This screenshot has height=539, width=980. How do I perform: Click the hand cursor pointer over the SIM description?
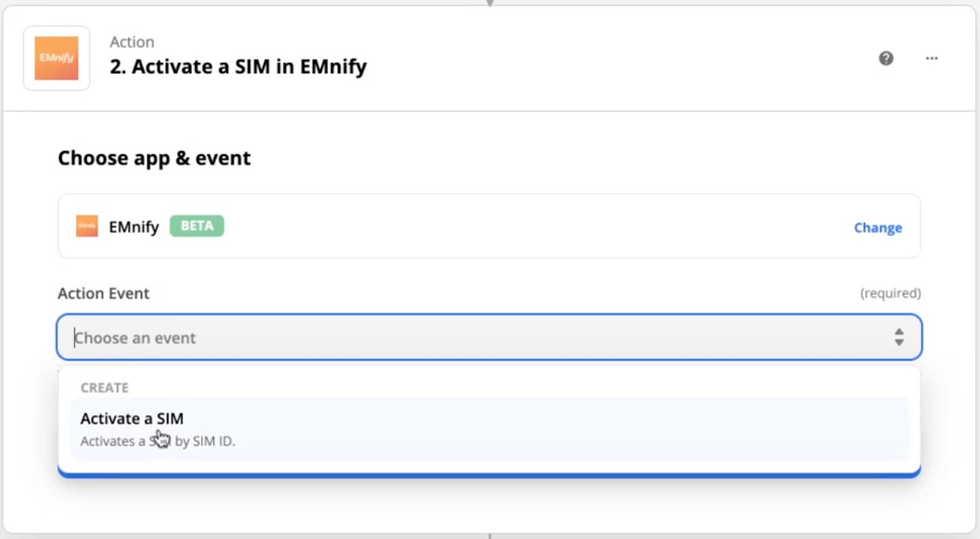click(161, 437)
